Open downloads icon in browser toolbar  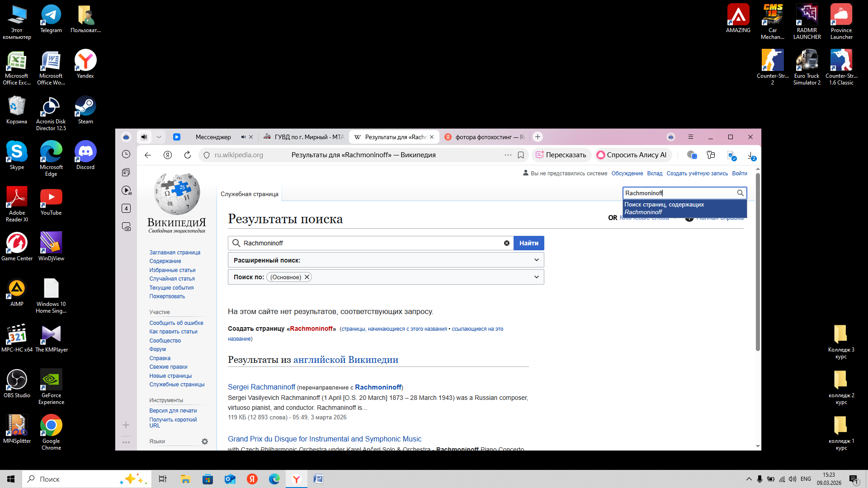pyautogui.click(x=751, y=155)
